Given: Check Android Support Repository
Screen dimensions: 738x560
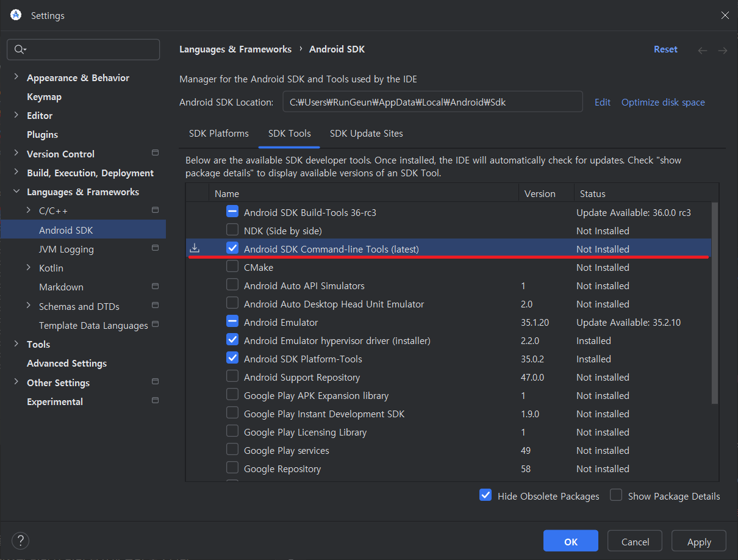Looking at the screenshot, I should (232, 376).
